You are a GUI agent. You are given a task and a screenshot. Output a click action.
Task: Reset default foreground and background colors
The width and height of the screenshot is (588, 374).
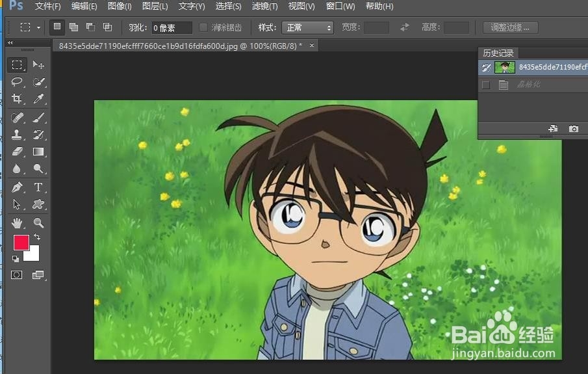tap(16, 258)
